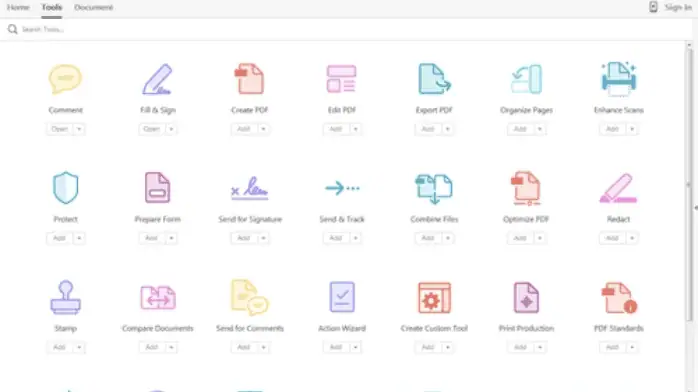Click Add under Optimize PDF

[x=520, y=238]
